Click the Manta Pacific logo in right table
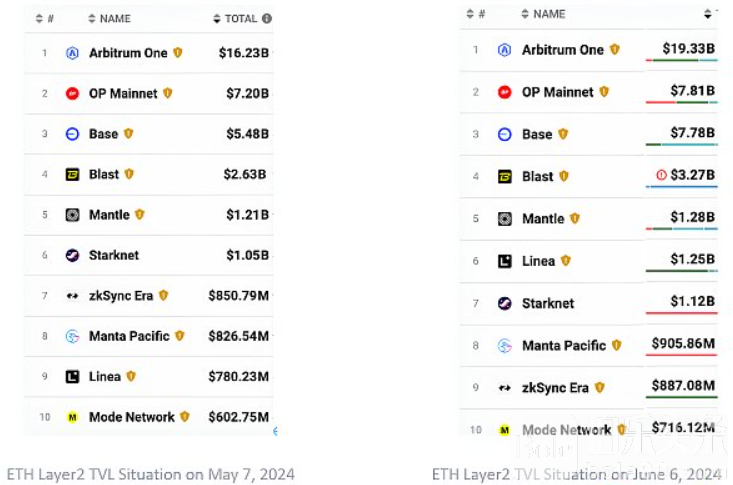 tap(504, 346)
